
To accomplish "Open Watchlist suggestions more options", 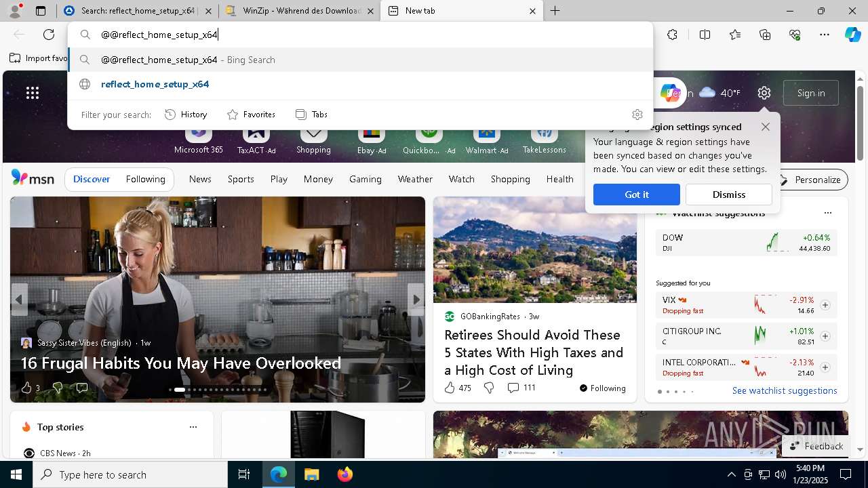I will click(x=827, y=213).
